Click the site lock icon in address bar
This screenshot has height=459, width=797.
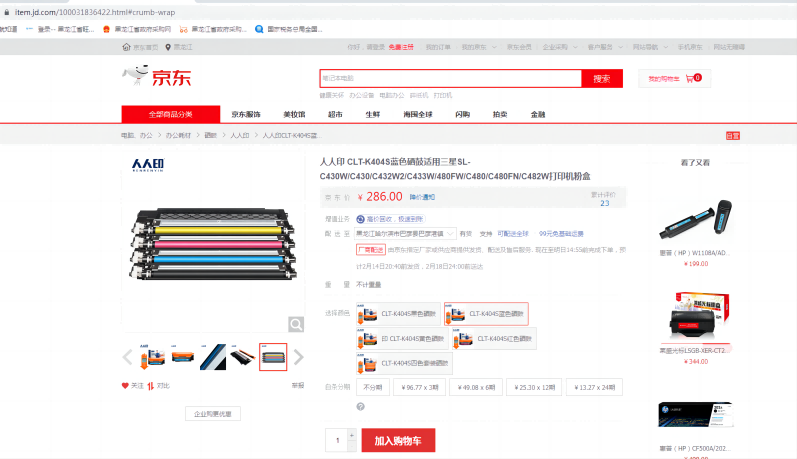point(7,12)
